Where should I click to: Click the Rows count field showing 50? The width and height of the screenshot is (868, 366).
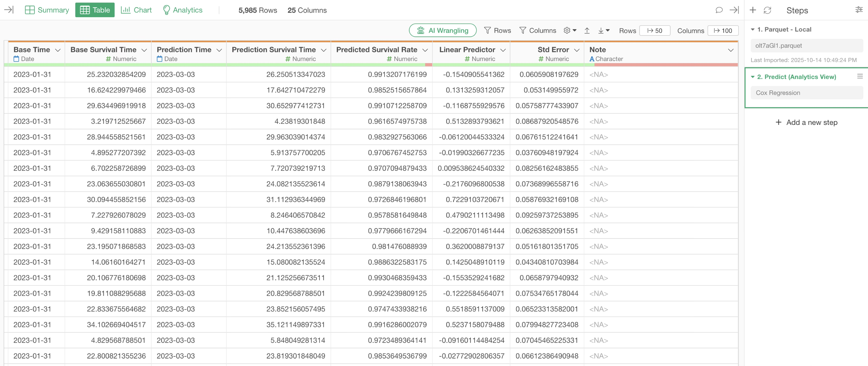pyautogui.click(x=654, y=30)
